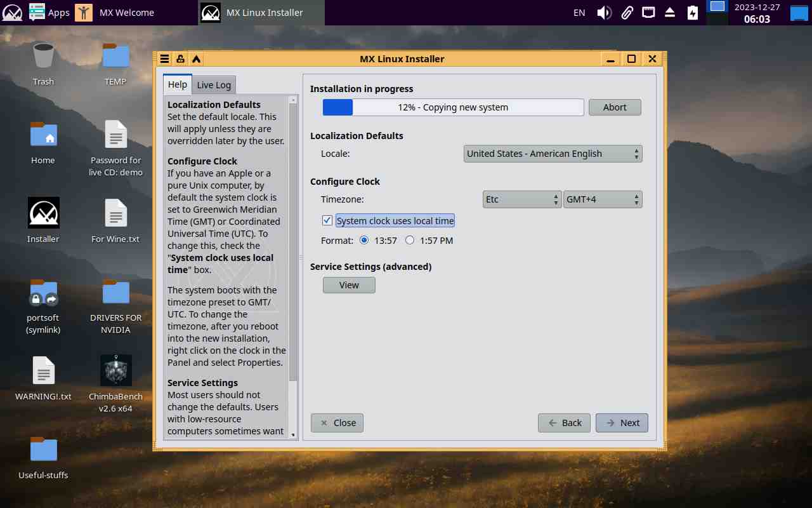Open the battery power manager icon
812x508 pixels.
coord(692,12)
